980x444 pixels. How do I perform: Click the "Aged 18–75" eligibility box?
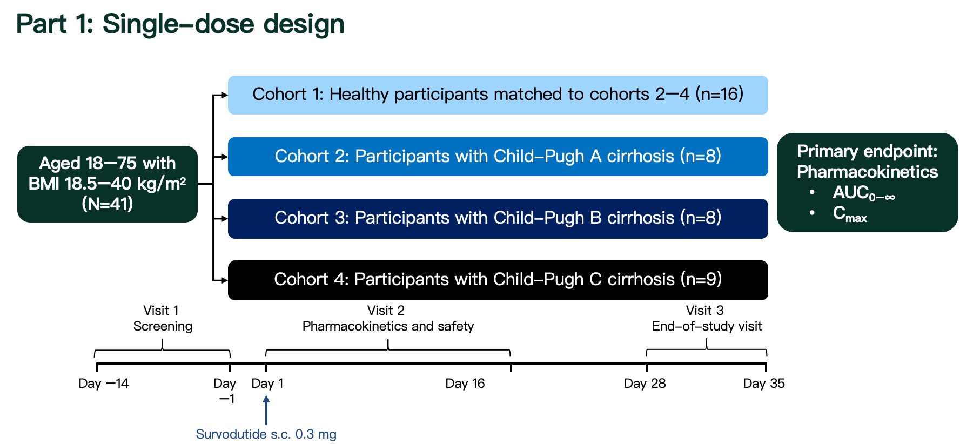point(108,184)
